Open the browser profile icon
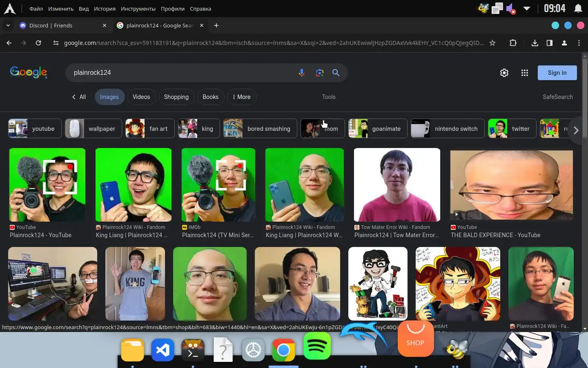The width and height of the screenshot is (588, 368). click(564, 43)
